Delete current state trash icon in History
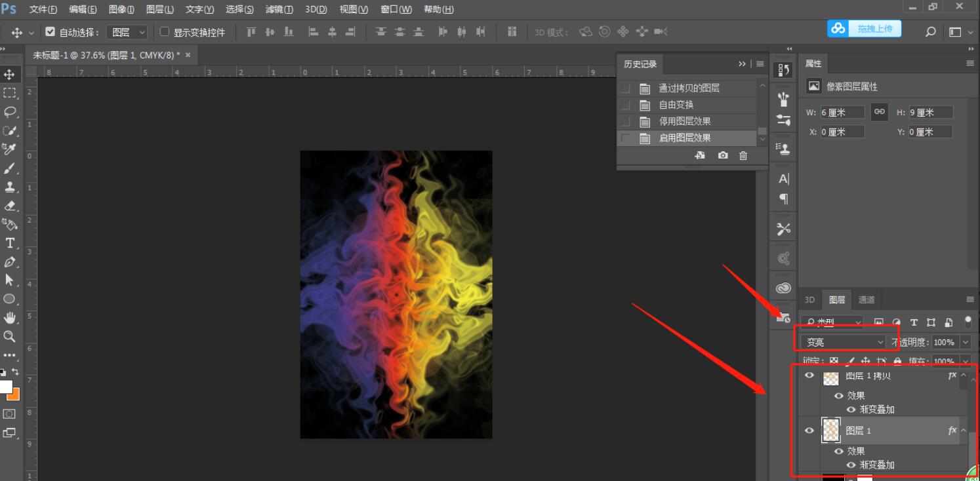Viewport: 980px width, 481px height. click(x=743, y=155)
